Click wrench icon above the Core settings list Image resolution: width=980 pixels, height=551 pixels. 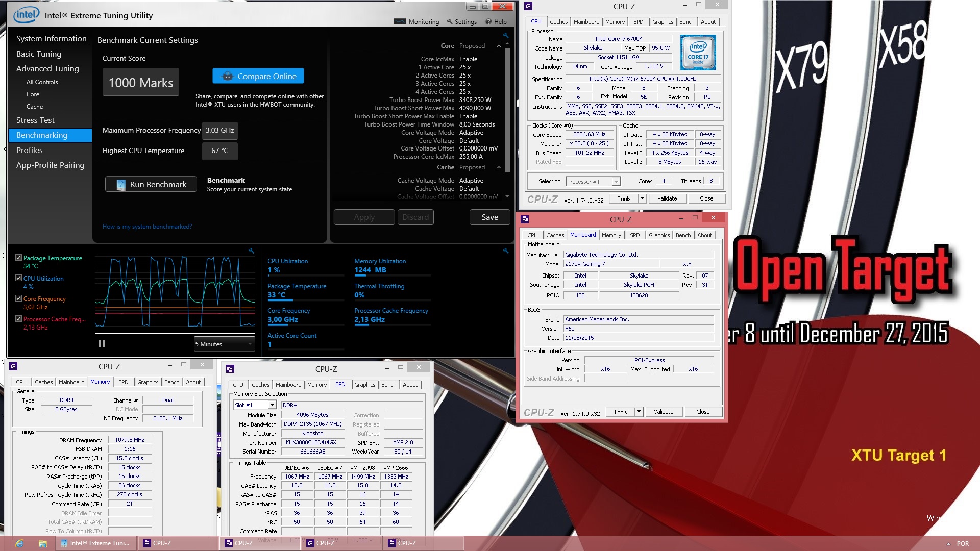coord(505,35)
